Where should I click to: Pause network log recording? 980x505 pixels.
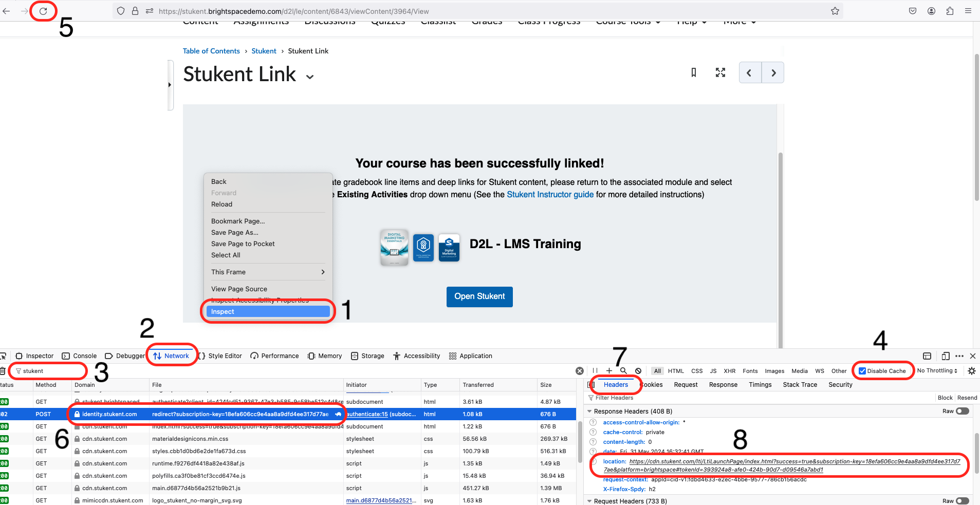(x=595, y=370)
